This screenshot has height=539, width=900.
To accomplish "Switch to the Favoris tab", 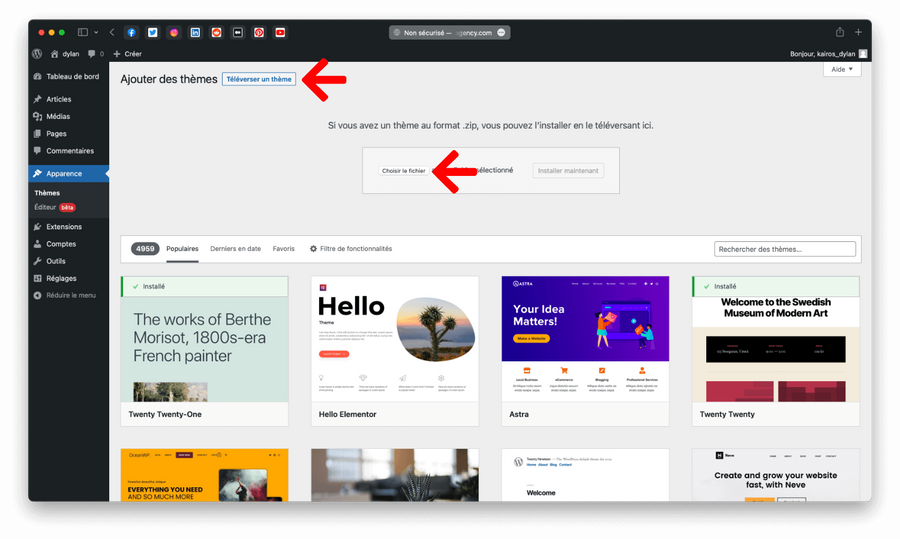I will 284,249.
